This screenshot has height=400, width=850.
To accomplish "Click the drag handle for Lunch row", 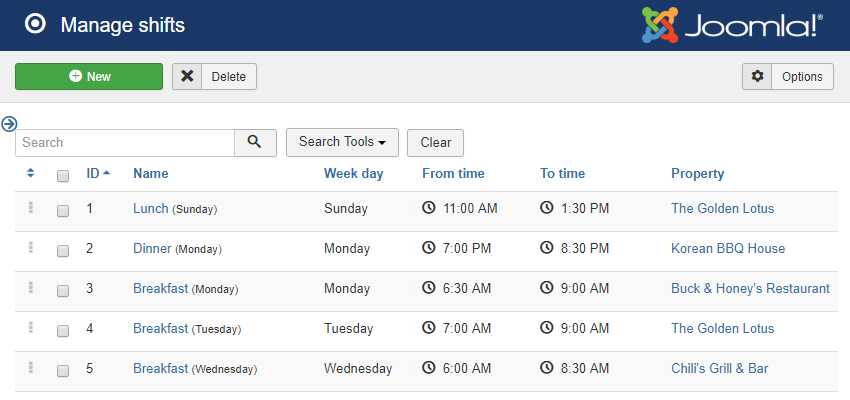I will tap(31, 208).
